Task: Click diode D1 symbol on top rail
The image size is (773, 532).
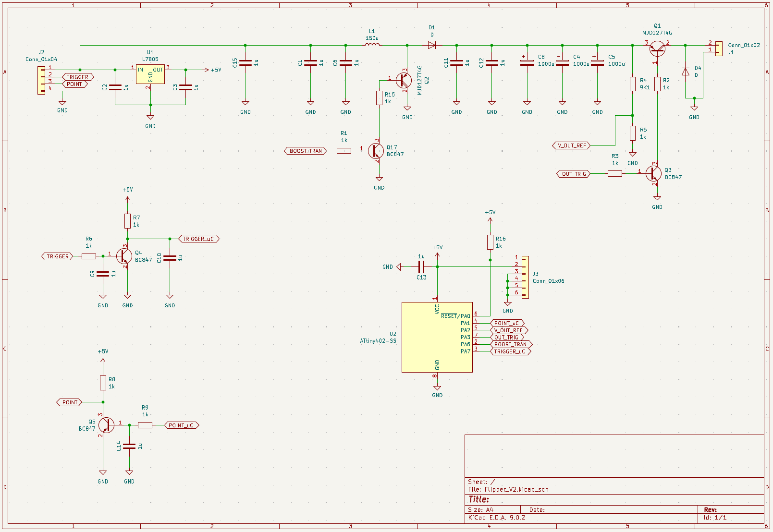Action: point(431,45)
